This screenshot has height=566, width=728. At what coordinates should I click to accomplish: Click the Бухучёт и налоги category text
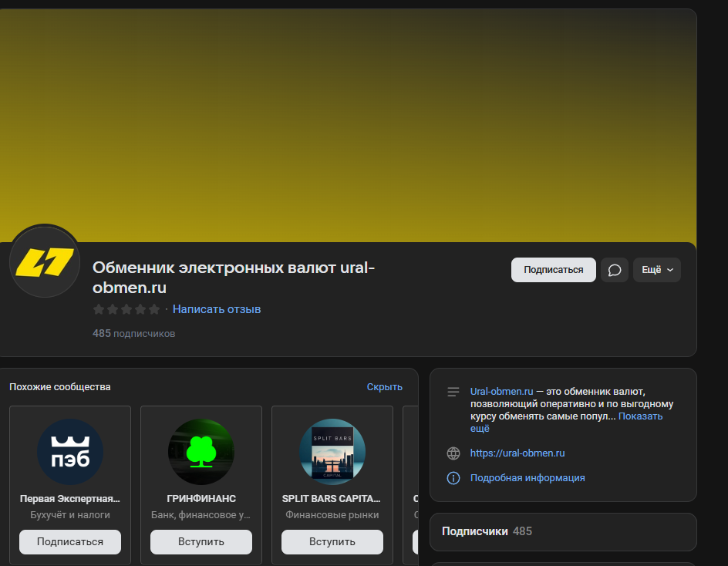tap(70, 515)
